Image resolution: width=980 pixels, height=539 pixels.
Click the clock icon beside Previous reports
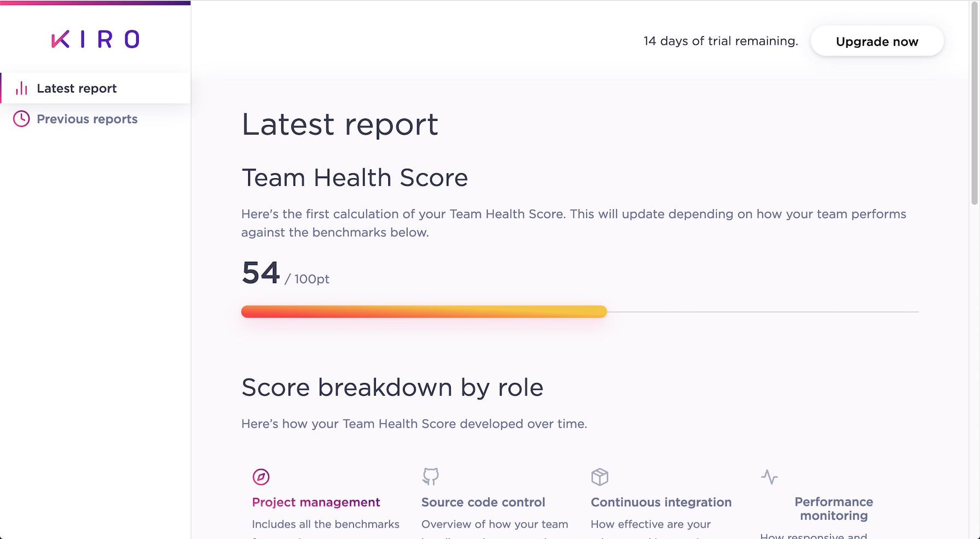[21, 119]
